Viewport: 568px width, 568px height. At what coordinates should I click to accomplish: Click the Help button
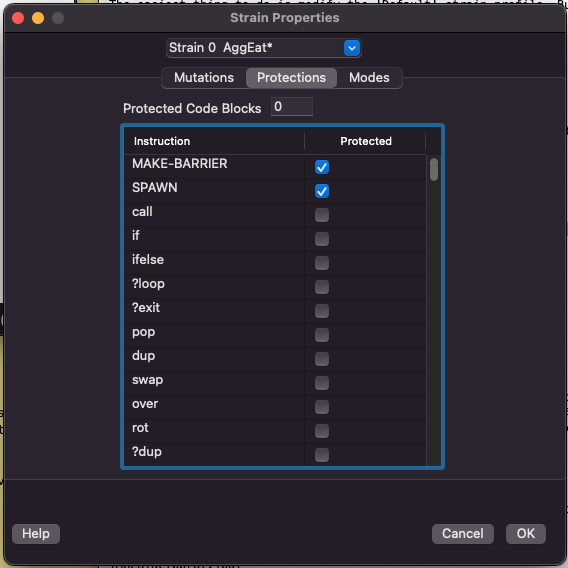36,534
